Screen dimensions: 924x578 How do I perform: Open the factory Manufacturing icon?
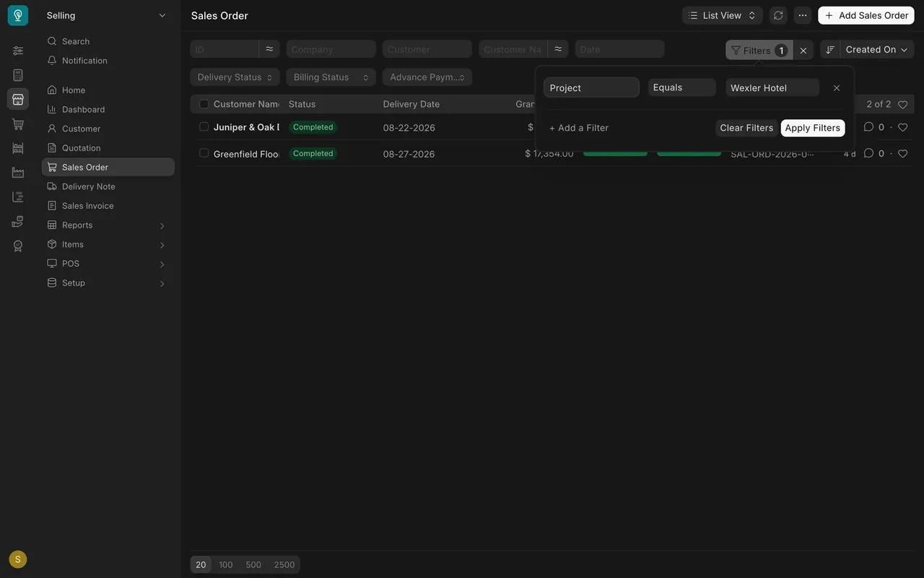coord(18,173)
